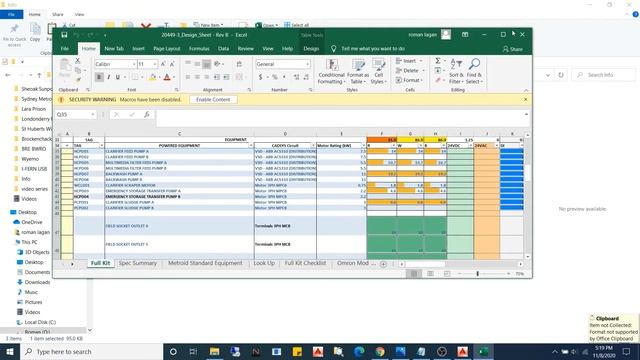
Task: Switch to Page Layout view icon
Action: pos(430,274)
